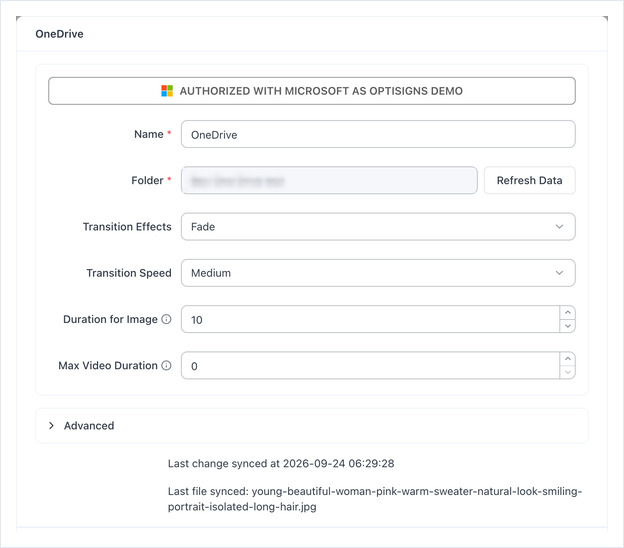Click the Folder field label
The image size is (624, 548).
point(147,180)
